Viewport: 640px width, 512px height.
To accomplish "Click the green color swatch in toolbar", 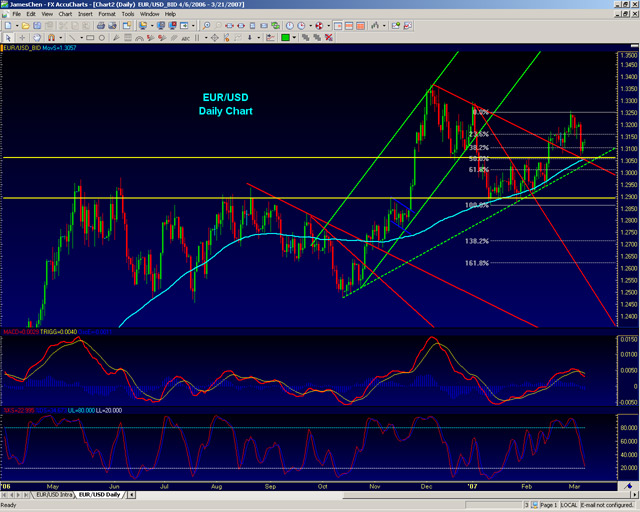I will (x=286, y=38).
